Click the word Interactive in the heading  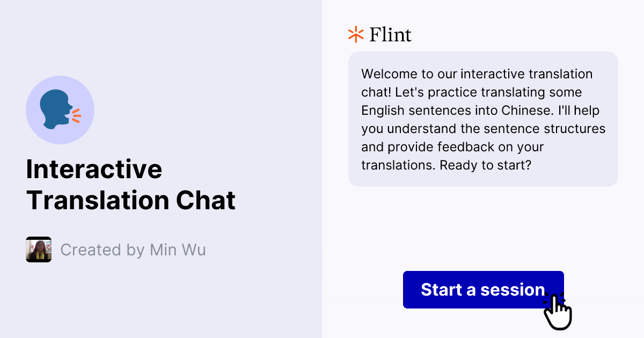point(94,169)
